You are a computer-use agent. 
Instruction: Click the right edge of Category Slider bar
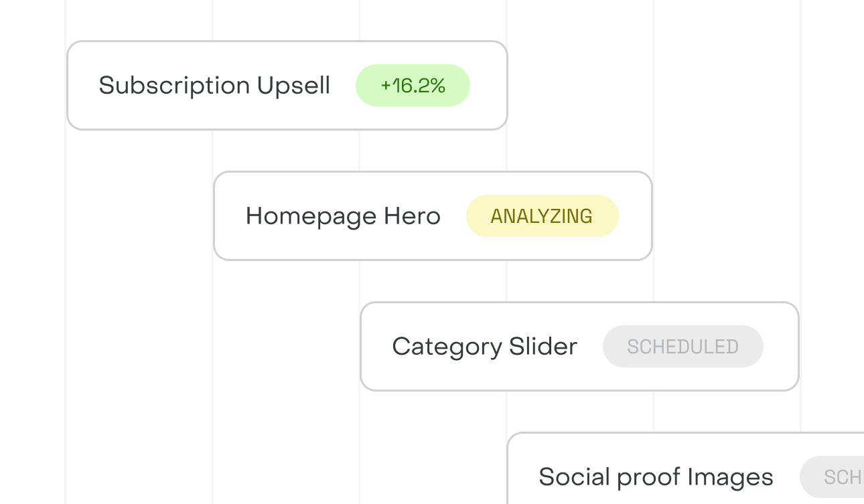point(798,347)
